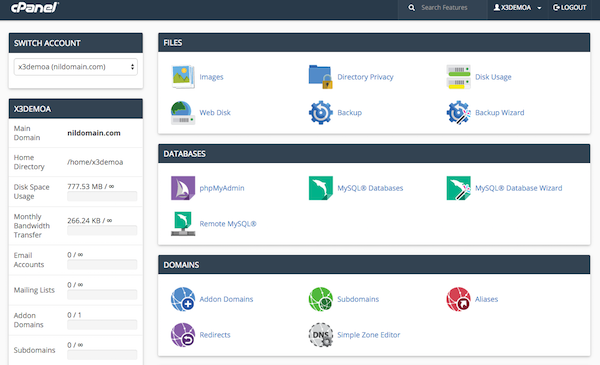The height and width of the screenshot is (365, 600).
Task: Go to the Disk Usage link
Action: click(x=493, y=77)
